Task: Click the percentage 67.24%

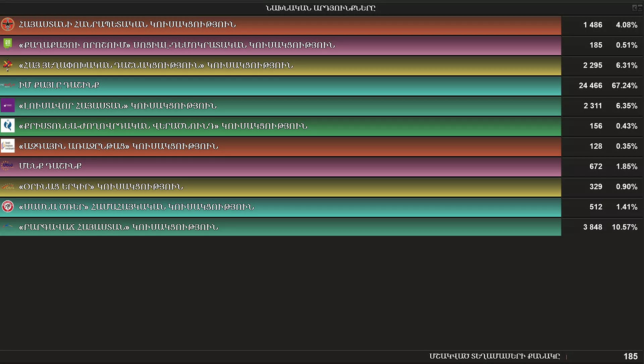Action: [625, 86]
